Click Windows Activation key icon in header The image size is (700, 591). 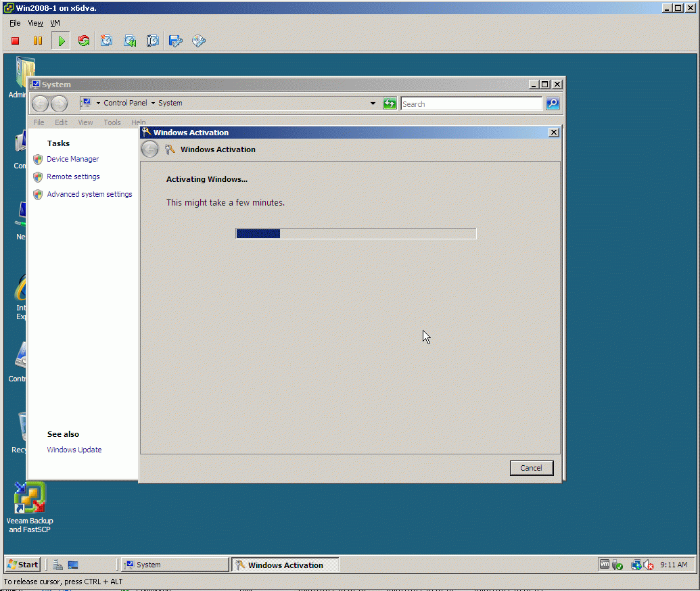pos(170,149)
